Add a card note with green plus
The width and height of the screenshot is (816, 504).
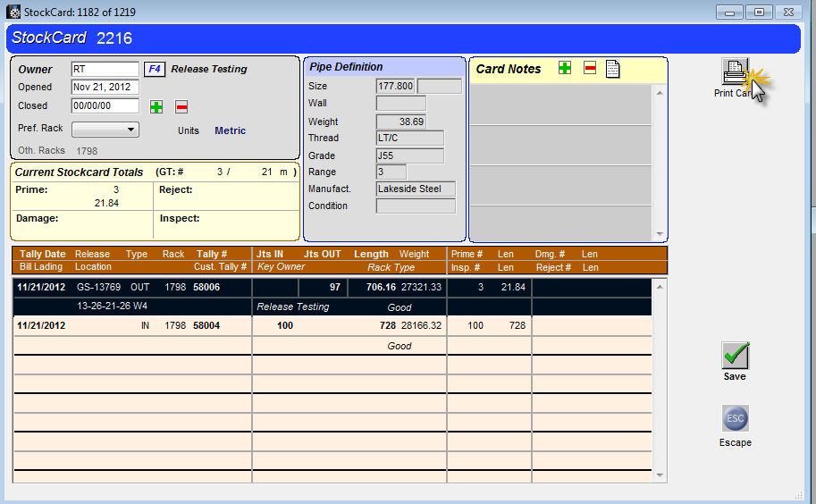click(565, 68)
